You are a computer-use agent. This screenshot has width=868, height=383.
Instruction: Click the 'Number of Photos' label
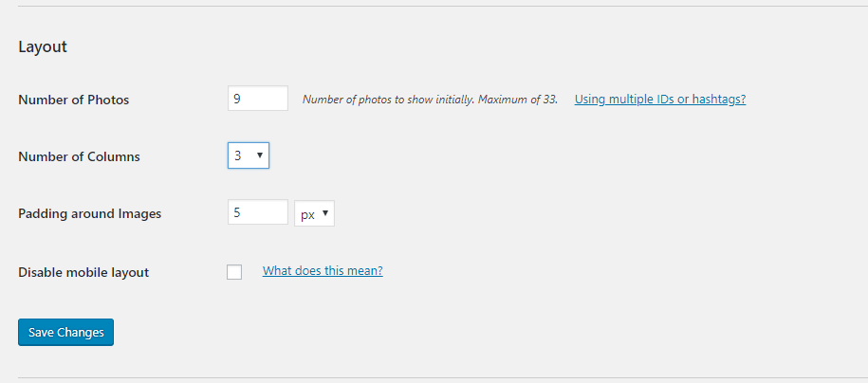click(x=74, y=100)
